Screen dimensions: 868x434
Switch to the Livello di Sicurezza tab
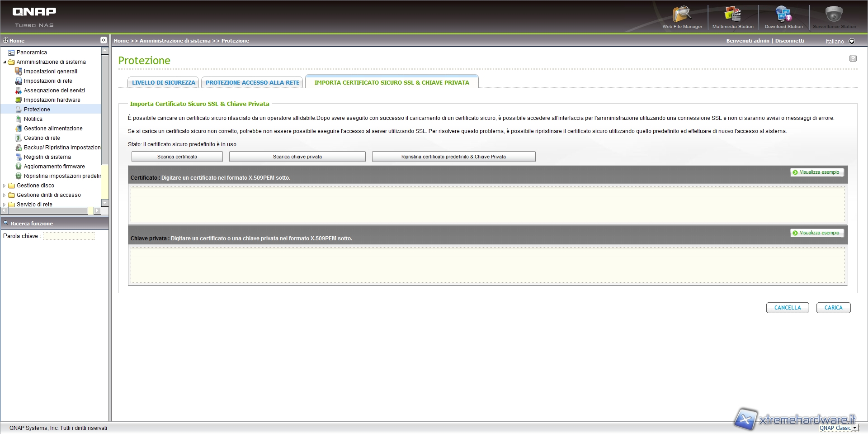click(x=163, y=83)
